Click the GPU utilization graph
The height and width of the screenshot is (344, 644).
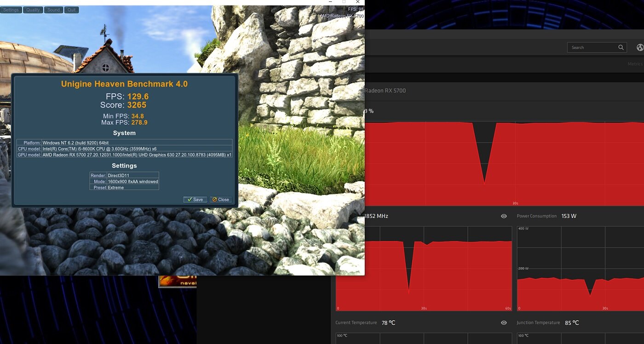(504, 164)
